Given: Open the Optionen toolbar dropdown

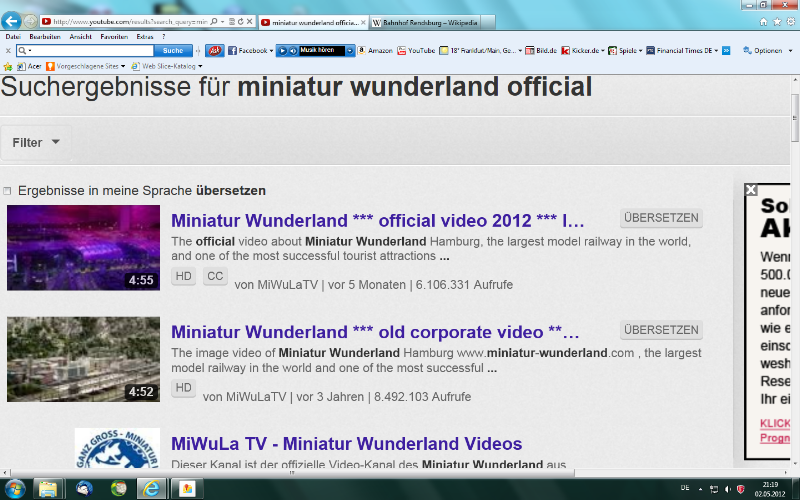Looking at the screenshot, I should point(768,50).
